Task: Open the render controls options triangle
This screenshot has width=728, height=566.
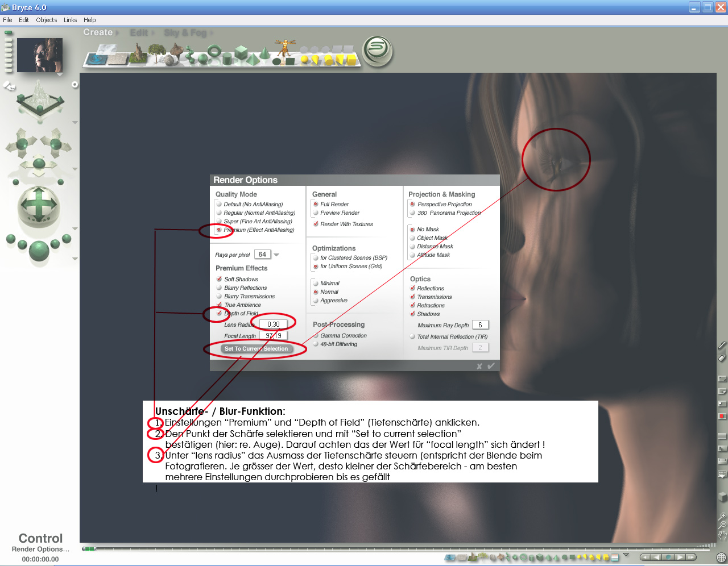Action: coord(75,259)
